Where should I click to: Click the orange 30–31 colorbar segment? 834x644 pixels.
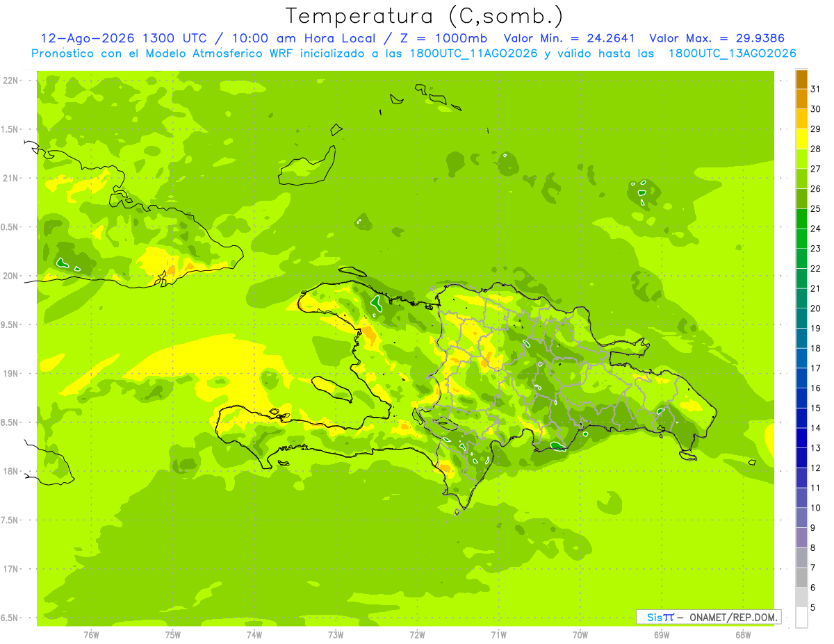[801, 99]
